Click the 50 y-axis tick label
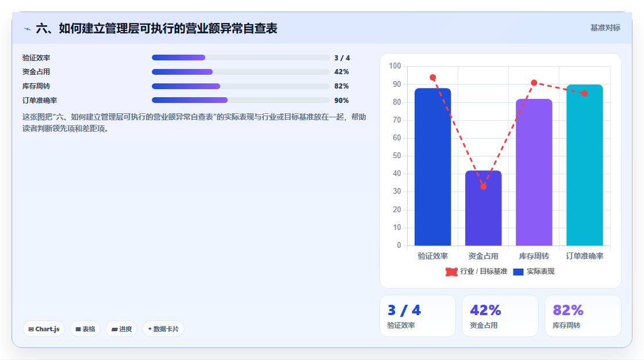The width and height of the screenshot is (644, 360). pyautogui.click(x=397, y=156)
